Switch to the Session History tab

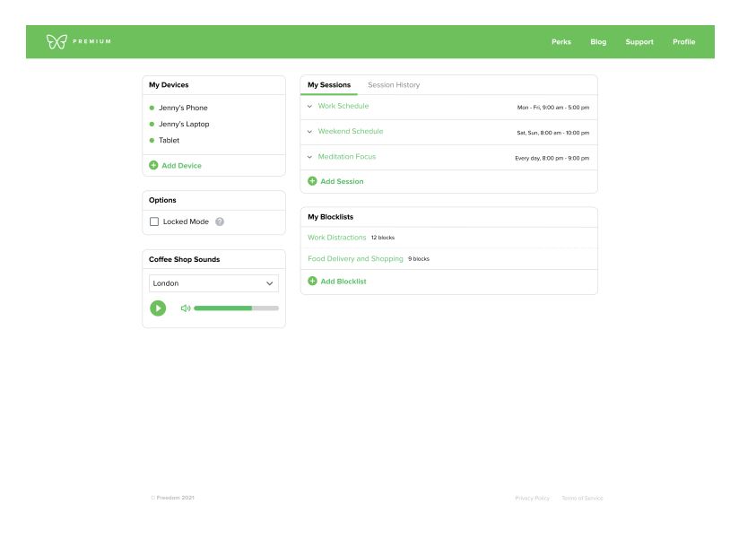394,85
